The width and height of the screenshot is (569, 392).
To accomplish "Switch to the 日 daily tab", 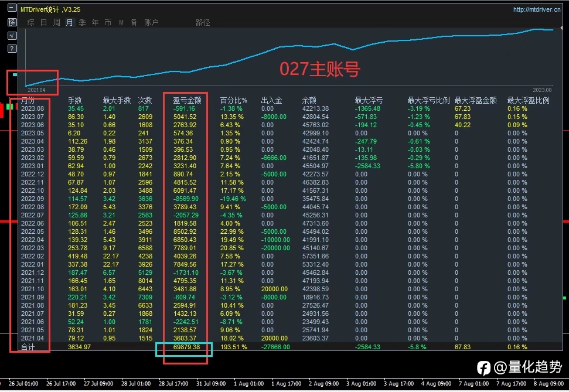I will pos(43,22).
